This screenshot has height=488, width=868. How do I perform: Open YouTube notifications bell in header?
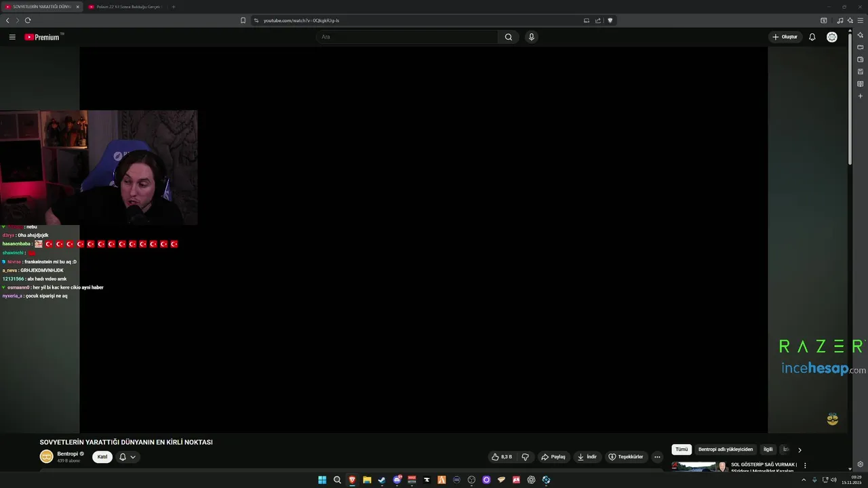(x=812, y=37)
